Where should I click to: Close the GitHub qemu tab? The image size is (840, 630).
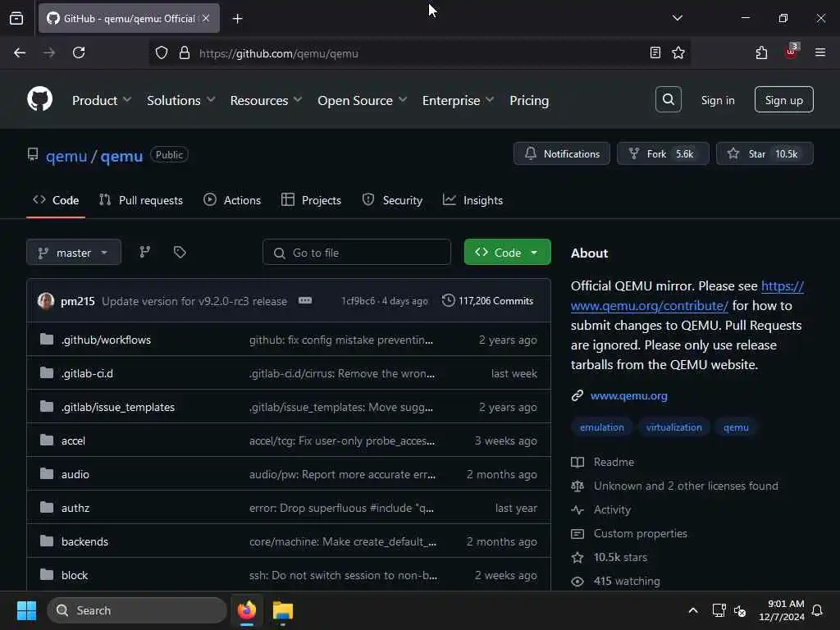(206, 19)
